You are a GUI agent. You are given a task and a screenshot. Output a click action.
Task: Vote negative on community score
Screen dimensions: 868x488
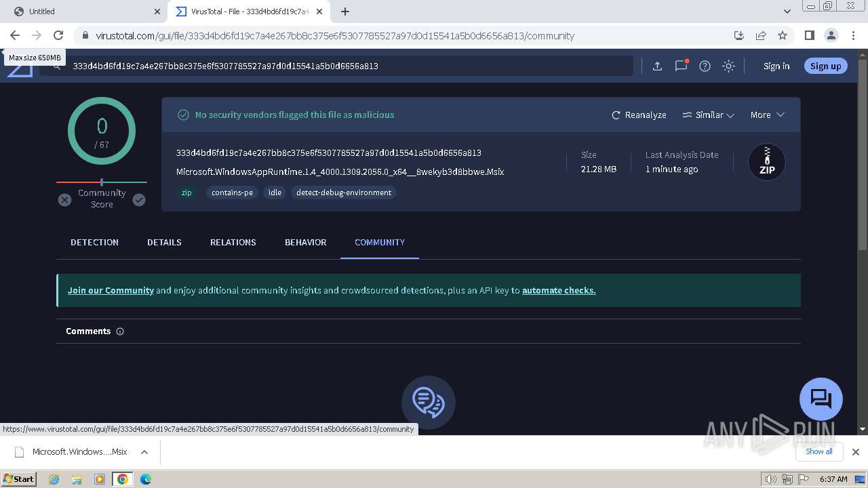click(x=64, y=200)
